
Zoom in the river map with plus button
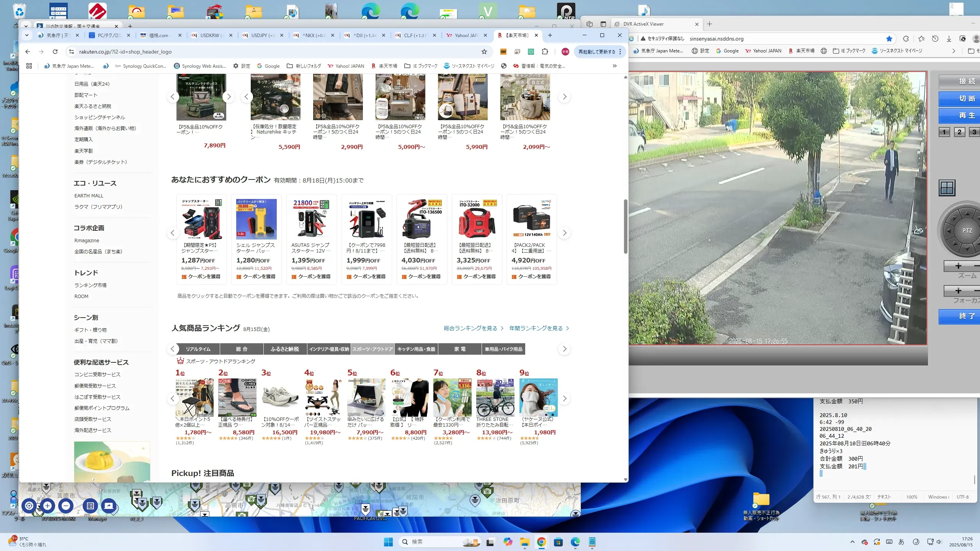(47, 506)
